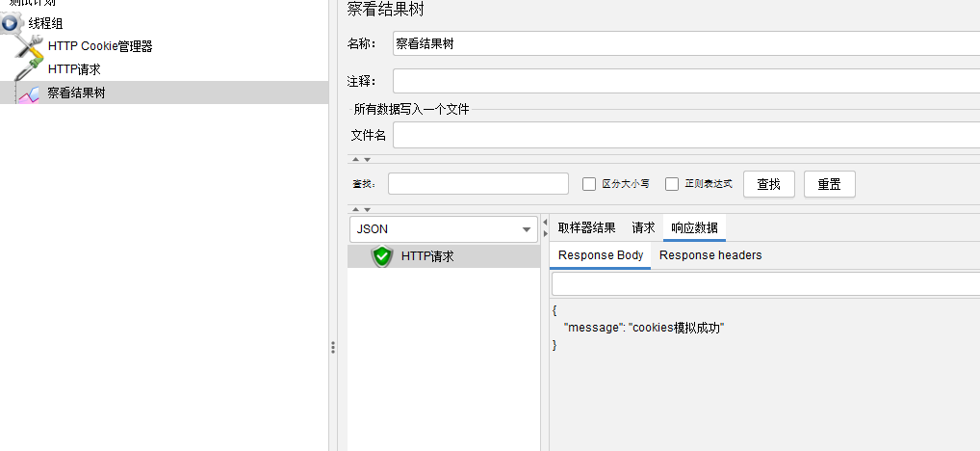Switch to the 请求 tab

643,227
